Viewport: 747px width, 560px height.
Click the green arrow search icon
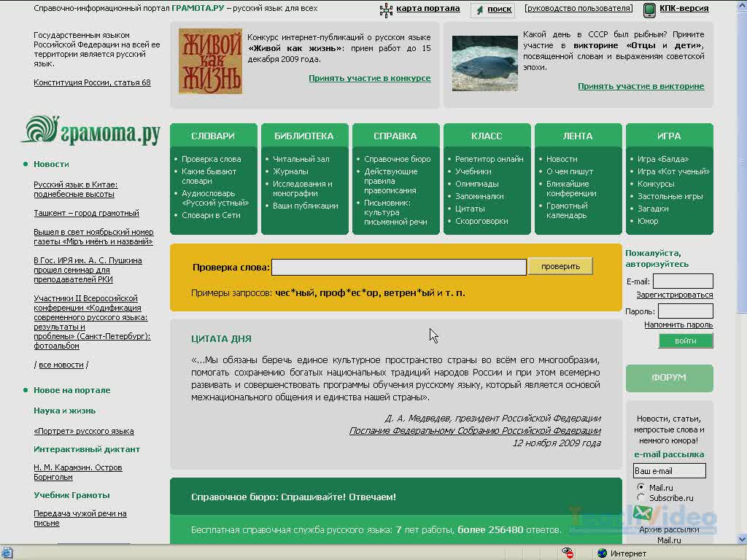click(479, 9)
